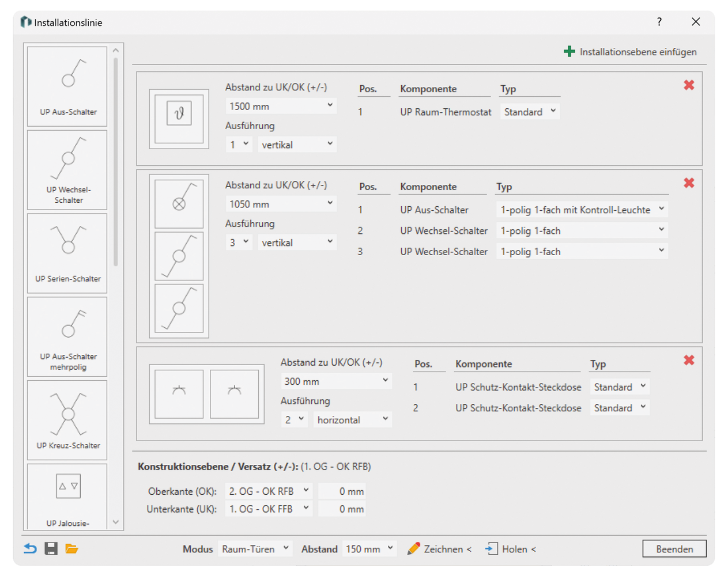The height and width of the screenshot is (576, 728).
Task: Click the save disk icon
Action: click(x=51, y=549)
